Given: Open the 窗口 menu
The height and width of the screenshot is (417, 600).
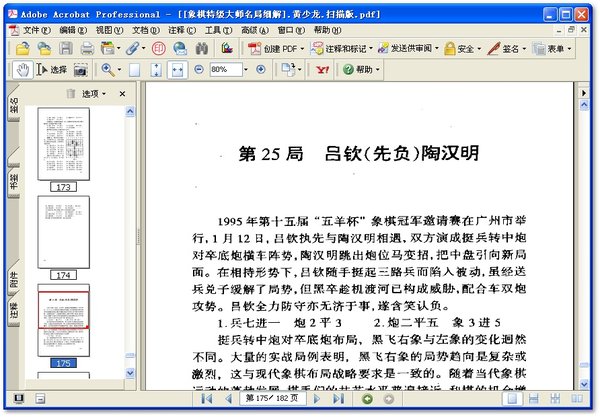Looking at the screenshot, I should tap(291, 30).
